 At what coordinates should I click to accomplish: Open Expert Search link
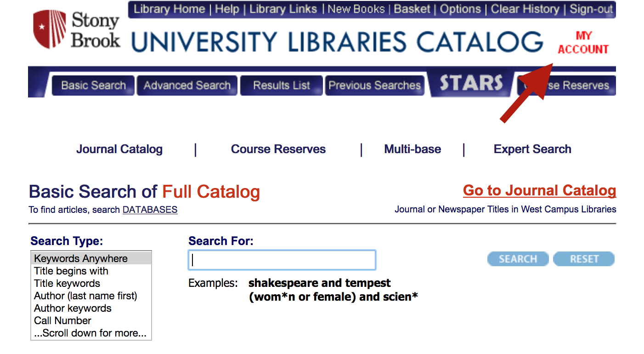click(532, 149)
